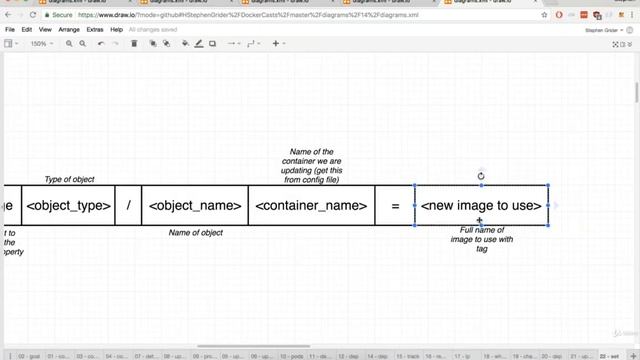Open the insert plus dropdown

tap(278, 43)
